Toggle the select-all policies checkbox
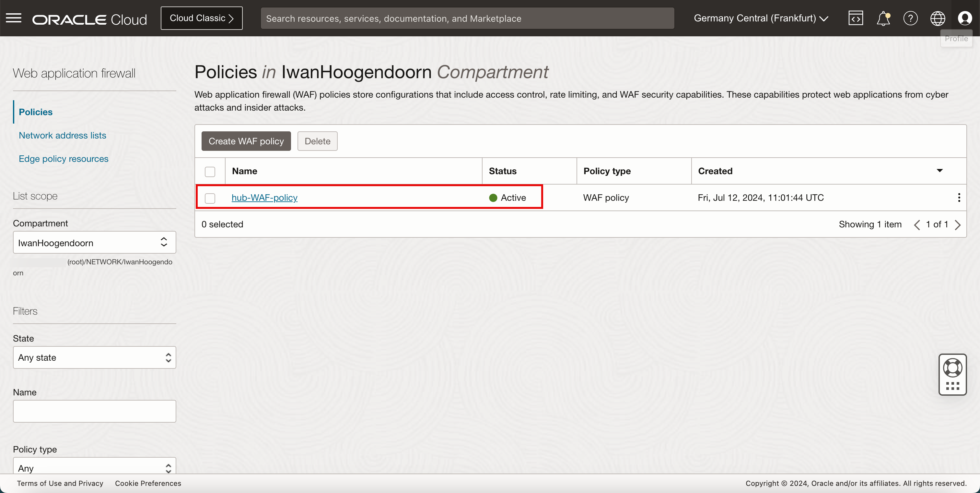The width and height of the screenshot is (980, 493). (x=210, y=170)
